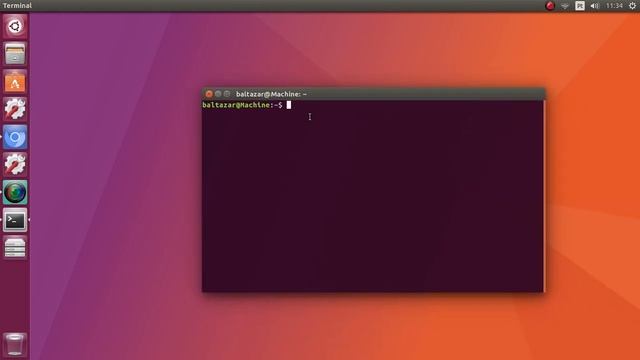Open the Trash in the launcher
This screenshot has height=360, width=640.
(15, 344)
